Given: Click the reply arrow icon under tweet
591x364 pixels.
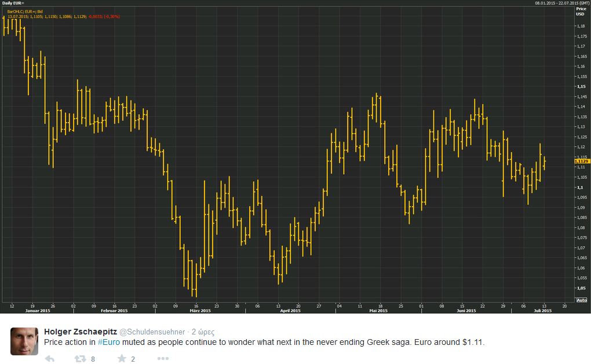Looking at the screenshot, I should (50, 359).
